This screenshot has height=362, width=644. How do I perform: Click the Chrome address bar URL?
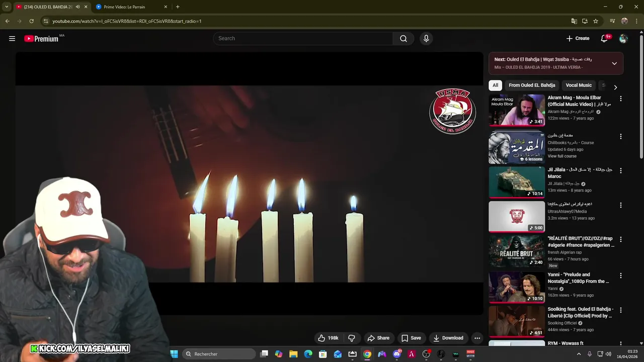127,21
